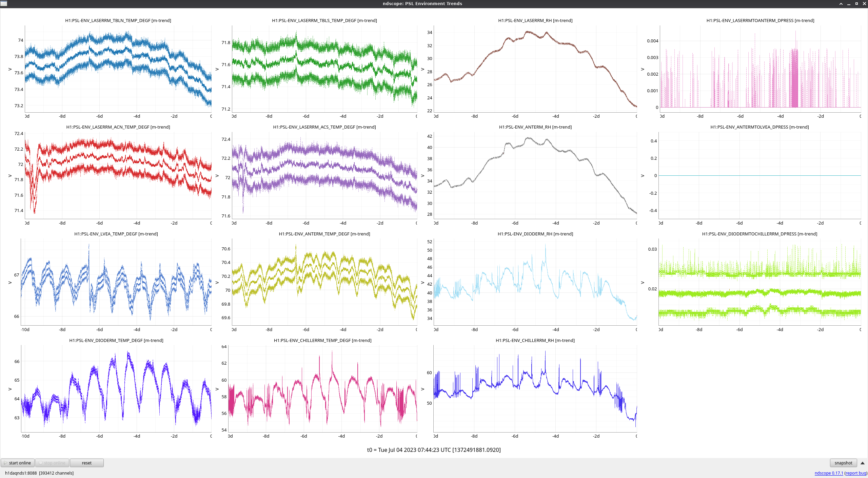Open the report bug link
Screen dimensions: 868x478
(855, 473)
